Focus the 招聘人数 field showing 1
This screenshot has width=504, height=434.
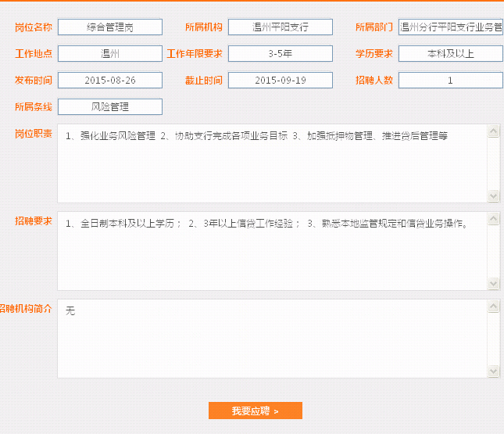(450, 81)
